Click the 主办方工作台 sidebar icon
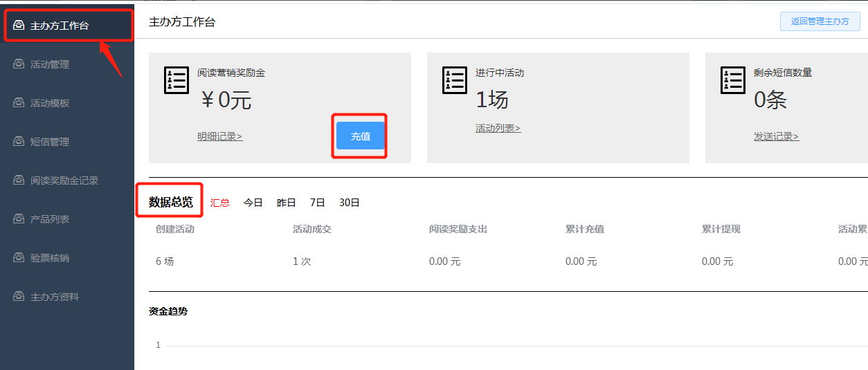Viewport: 868px width, 370px height. [x=19, y=26]
